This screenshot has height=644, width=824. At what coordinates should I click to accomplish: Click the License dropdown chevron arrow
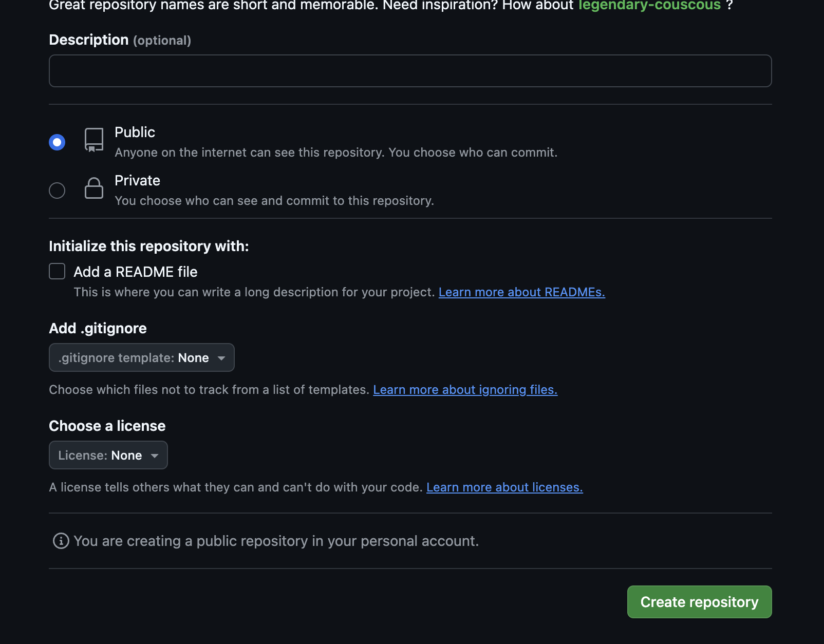pos(155,455)
